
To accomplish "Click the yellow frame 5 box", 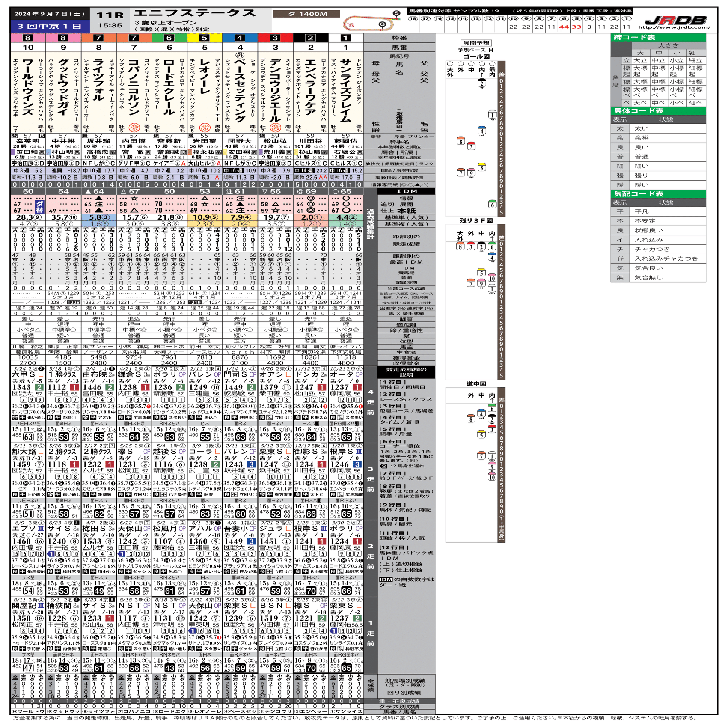I will coord(205,38).
